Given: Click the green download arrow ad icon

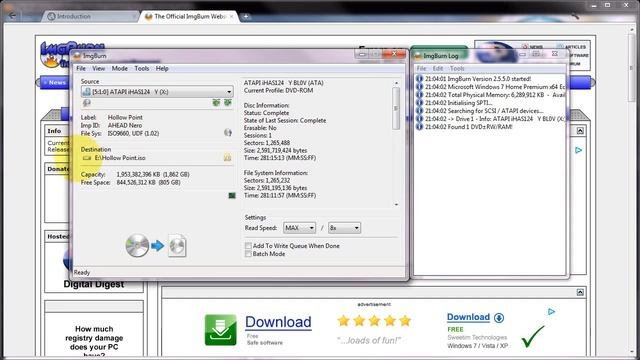Looking at the screenshot, I should 220,330.
